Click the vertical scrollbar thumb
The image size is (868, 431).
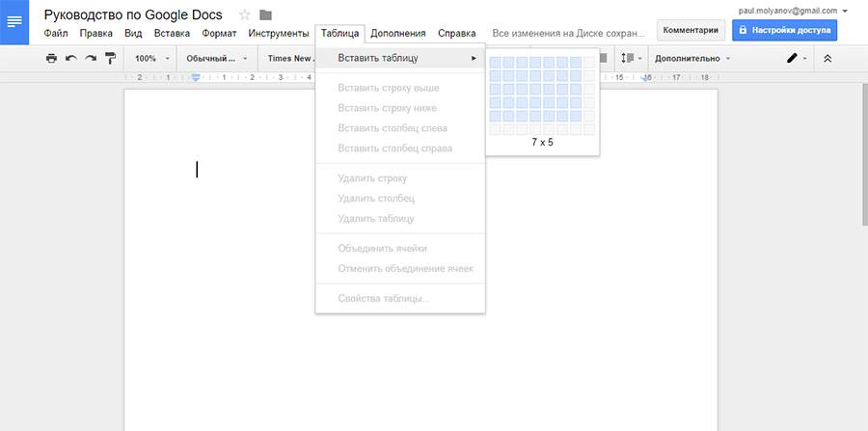pyautogui.click(x=865, y=154)
